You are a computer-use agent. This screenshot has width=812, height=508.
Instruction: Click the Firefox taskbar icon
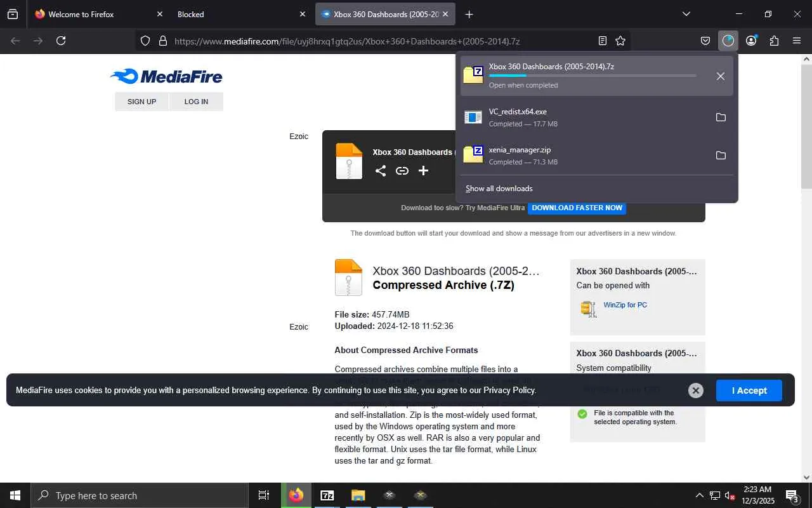point(296,495)
